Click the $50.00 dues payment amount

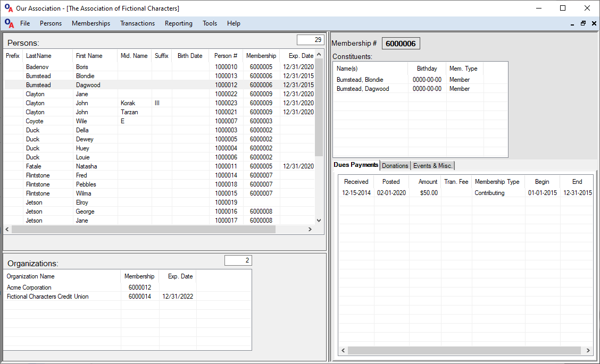point(429,193)
